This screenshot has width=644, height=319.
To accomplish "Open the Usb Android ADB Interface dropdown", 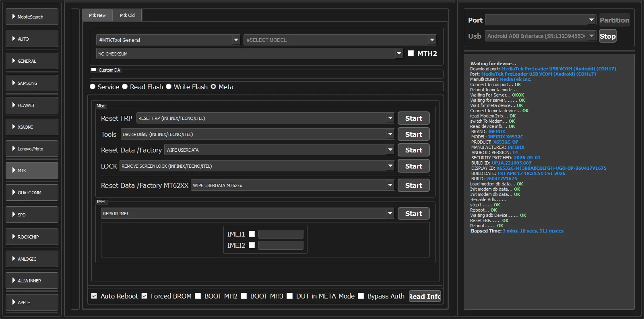I will tap(540, 36).
